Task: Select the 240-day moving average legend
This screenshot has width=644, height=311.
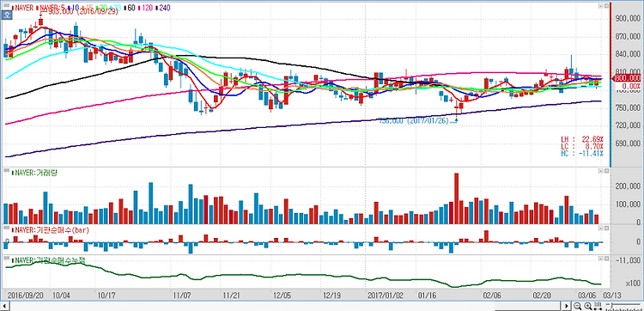Action: click(x=163, y=8)
